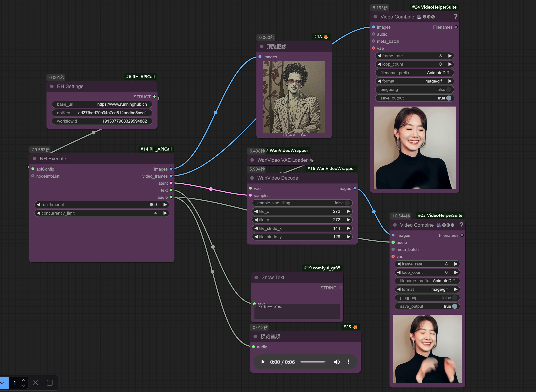Toggle pingpong in #24 Video Combine
Image resolution: width=536 pixels, height=392 pixels.
[x=414, y=89]
